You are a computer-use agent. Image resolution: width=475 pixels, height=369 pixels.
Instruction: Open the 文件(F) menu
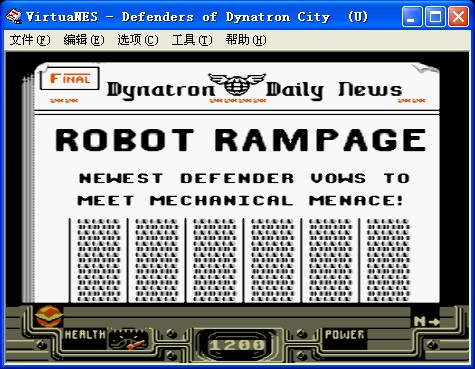point(30,40)
